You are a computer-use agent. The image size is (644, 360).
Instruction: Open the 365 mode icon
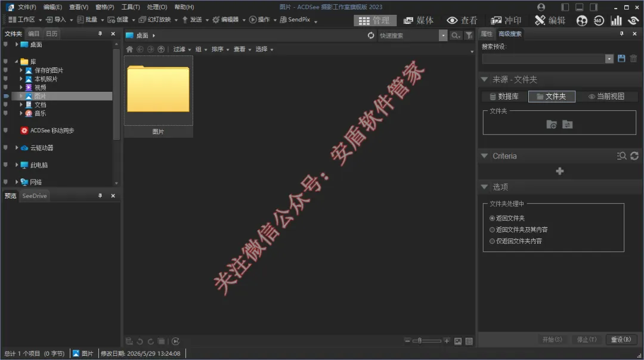tap(599, 20)
